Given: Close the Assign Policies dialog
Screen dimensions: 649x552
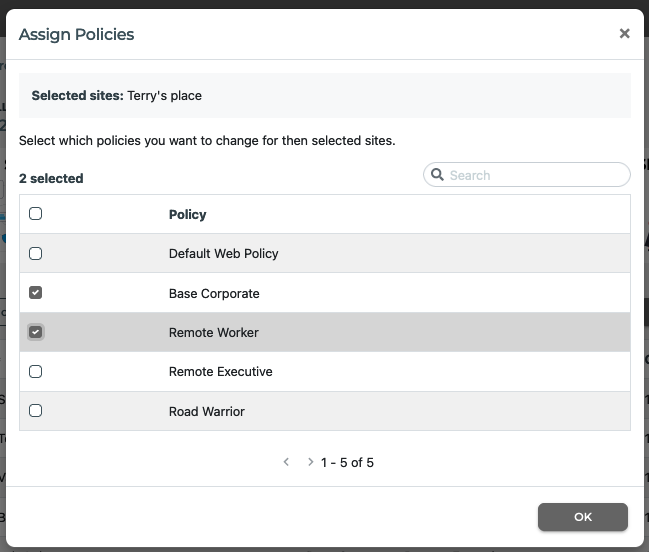Looking at the screenshot, I should pyautogui.click(x=624, y=34).
